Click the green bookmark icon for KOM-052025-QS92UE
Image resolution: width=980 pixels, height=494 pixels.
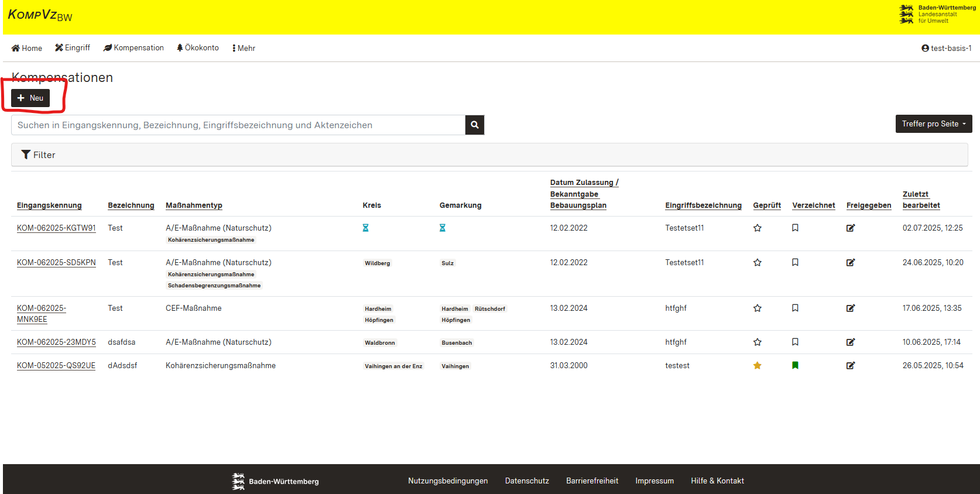tap(795, 366)
